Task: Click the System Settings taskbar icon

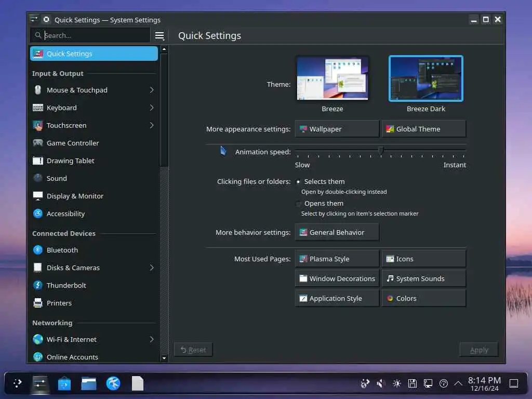Action: 39,384
